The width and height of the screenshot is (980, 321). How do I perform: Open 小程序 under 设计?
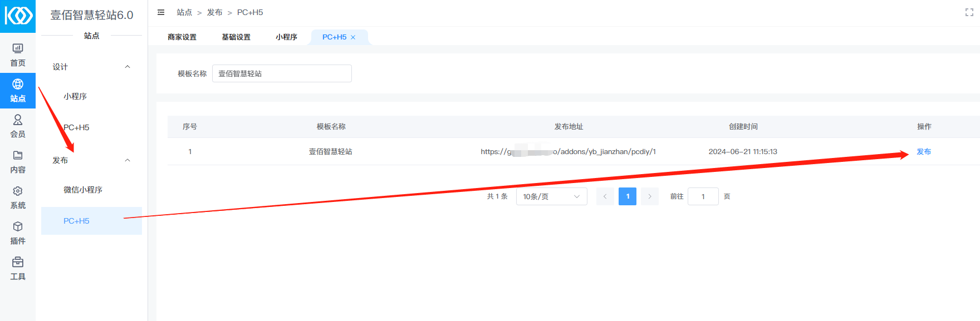(x=75, y=96)
